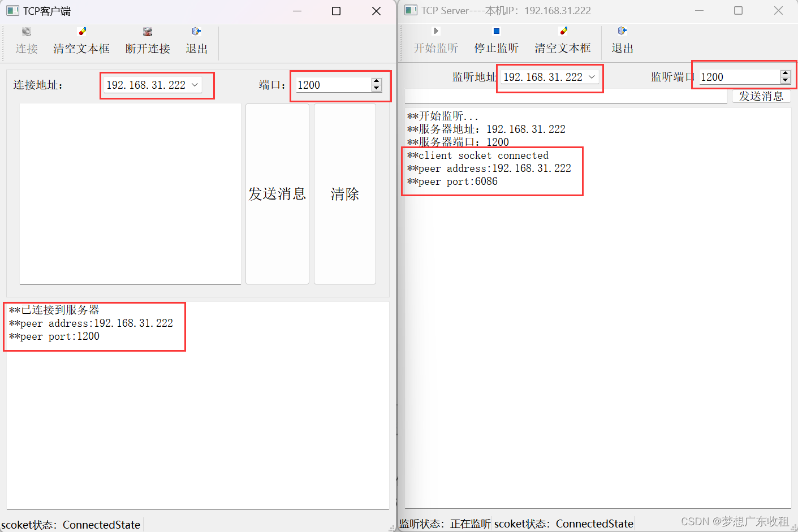Decrease client 端口 with down arrow
Screen dimensions: 798x532
pos(377,88)
